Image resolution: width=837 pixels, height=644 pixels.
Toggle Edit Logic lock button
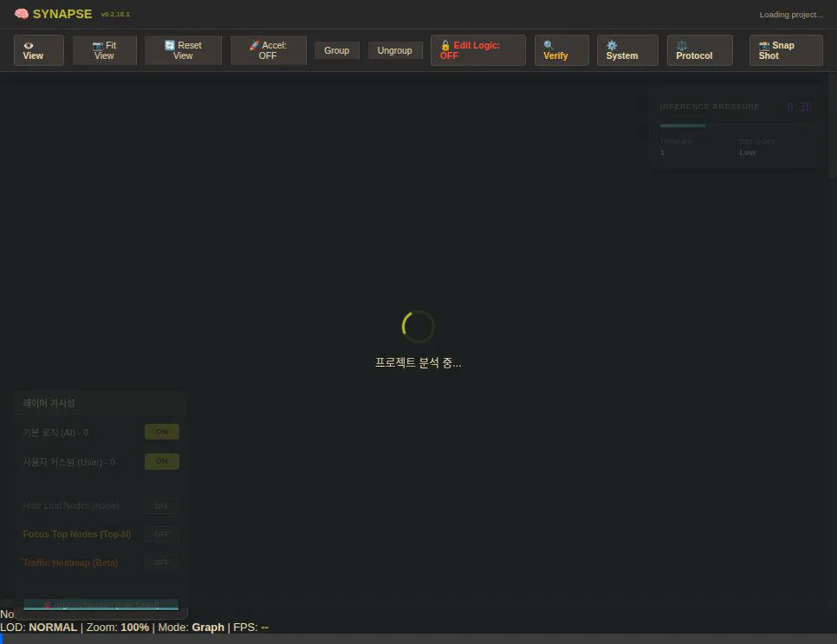tap(477, 50)
